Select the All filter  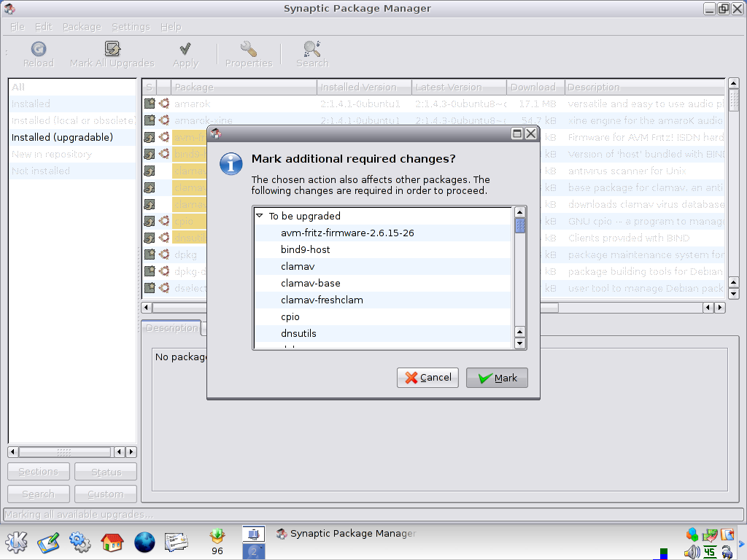tap(72, 87)
